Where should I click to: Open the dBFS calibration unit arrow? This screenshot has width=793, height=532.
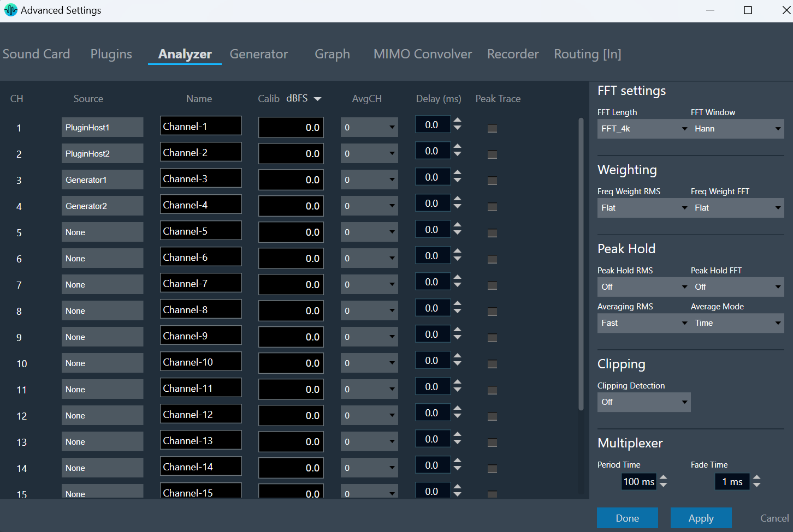coord(317,99)
